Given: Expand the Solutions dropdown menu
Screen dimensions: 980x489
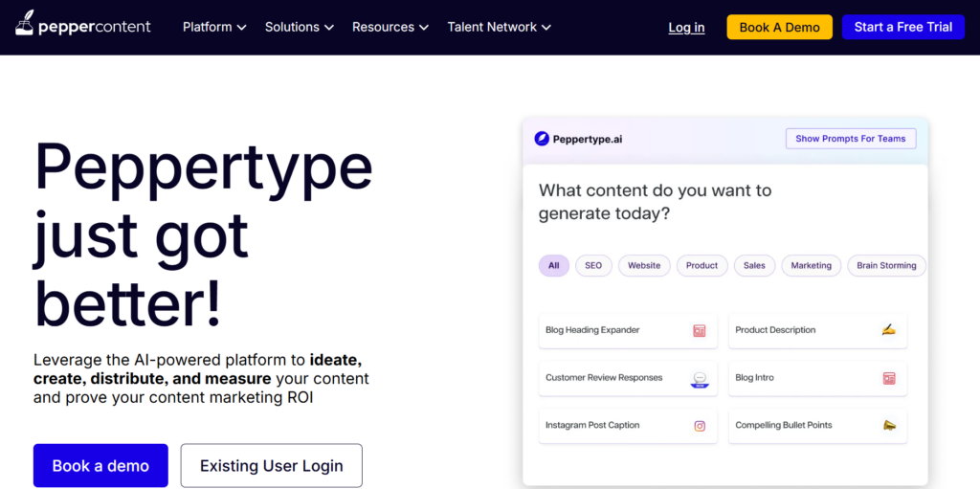Looking at the screenshot, I should tap(299, 27).
